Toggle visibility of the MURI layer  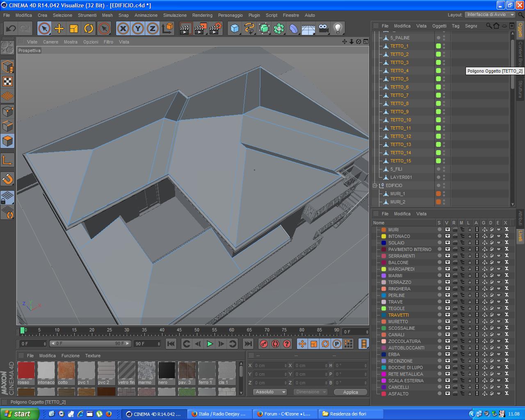[x=447, y=230]
